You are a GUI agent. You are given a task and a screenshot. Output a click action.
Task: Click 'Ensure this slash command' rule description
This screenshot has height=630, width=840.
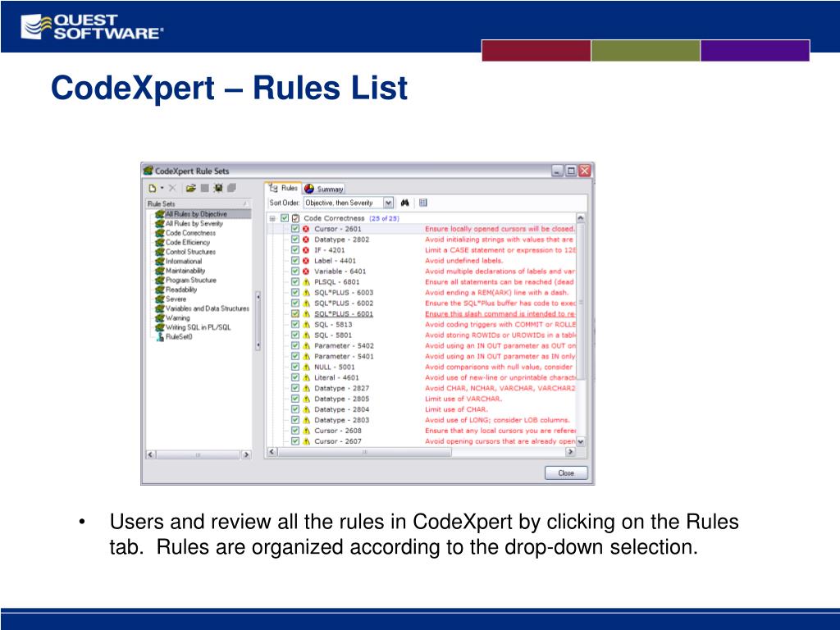500,314
